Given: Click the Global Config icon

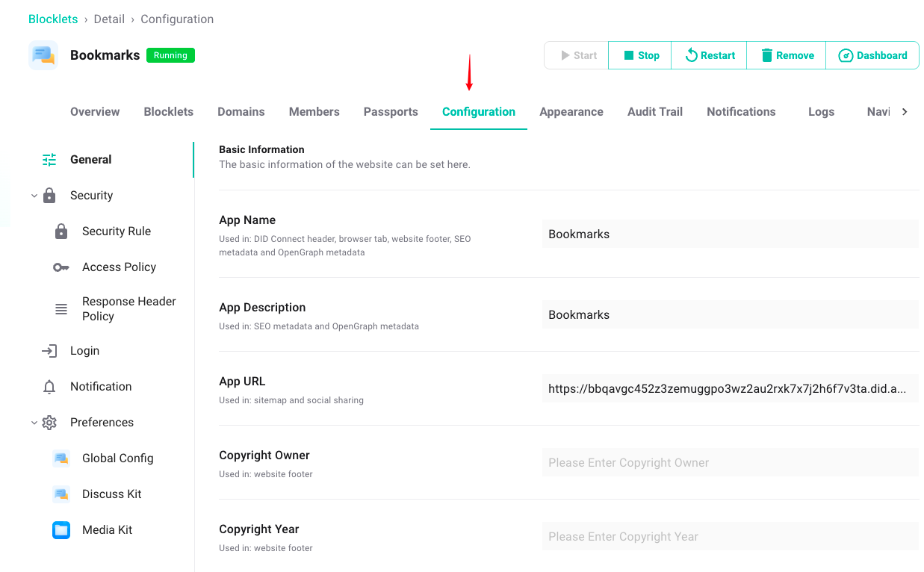Looking at the screenshot, I should click(61, 458).
